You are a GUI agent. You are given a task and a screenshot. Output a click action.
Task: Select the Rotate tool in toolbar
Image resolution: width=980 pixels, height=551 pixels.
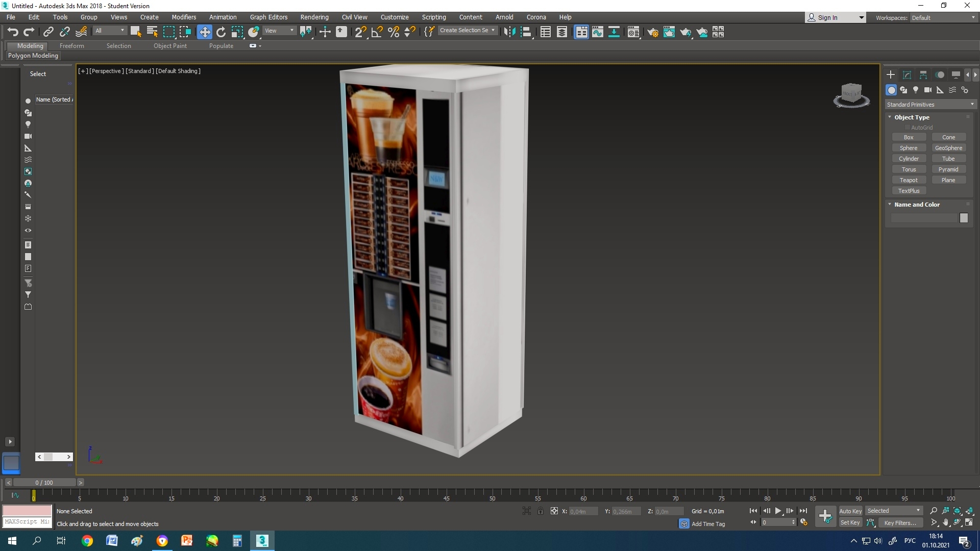221,32
